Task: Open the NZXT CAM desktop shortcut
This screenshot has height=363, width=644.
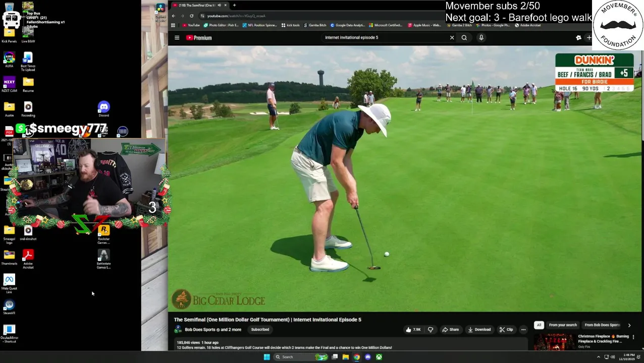Action: point(9,85)
